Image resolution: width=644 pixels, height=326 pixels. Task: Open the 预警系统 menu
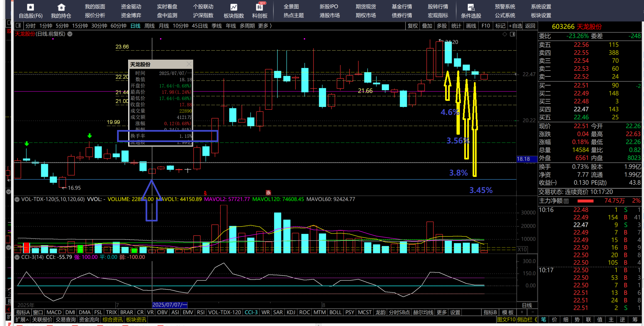[505, 7]
